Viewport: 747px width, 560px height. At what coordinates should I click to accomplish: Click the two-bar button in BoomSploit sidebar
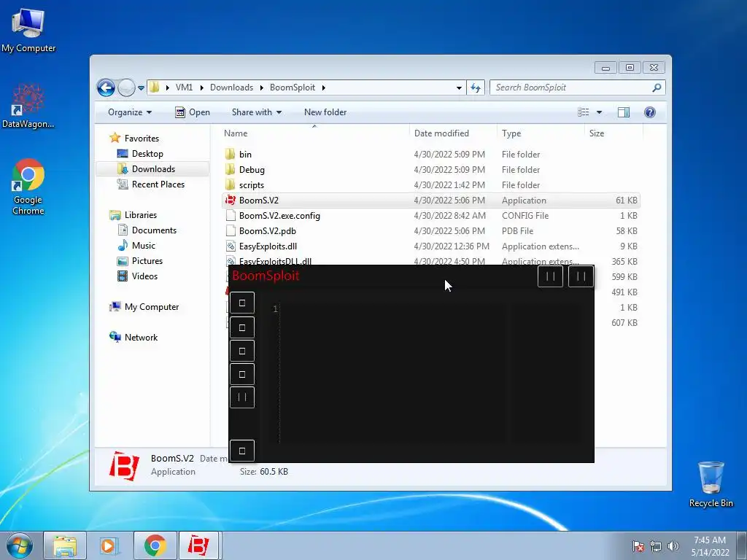(x=242, y=397)
